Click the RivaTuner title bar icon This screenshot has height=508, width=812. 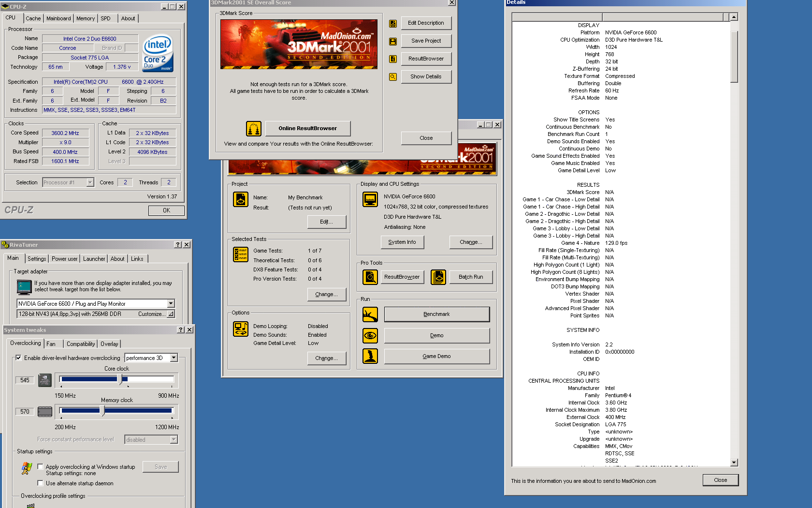coord(5,245)
